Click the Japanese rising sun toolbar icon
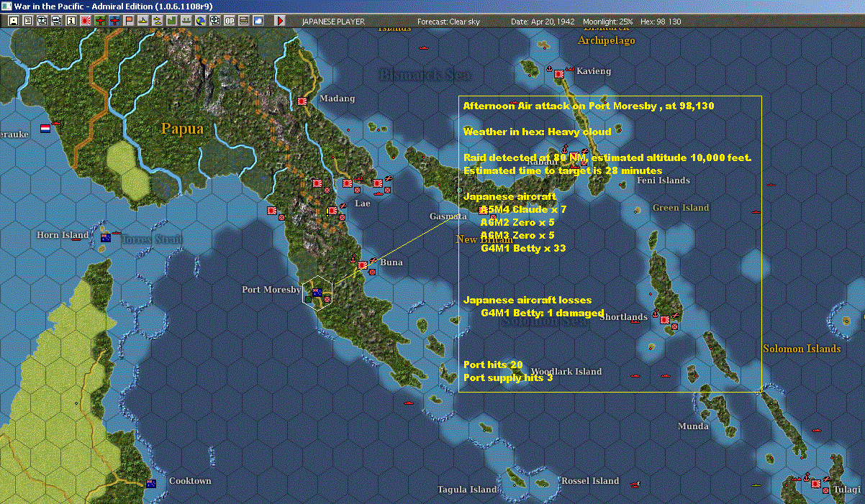This screenshot has height=504, width=865. 86,21
